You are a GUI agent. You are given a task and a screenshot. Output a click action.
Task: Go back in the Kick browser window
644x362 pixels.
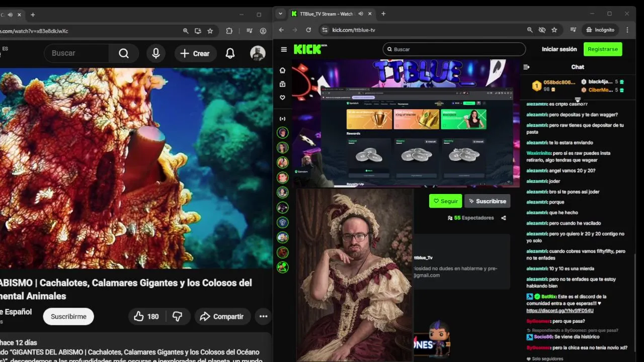coord(281,30)
